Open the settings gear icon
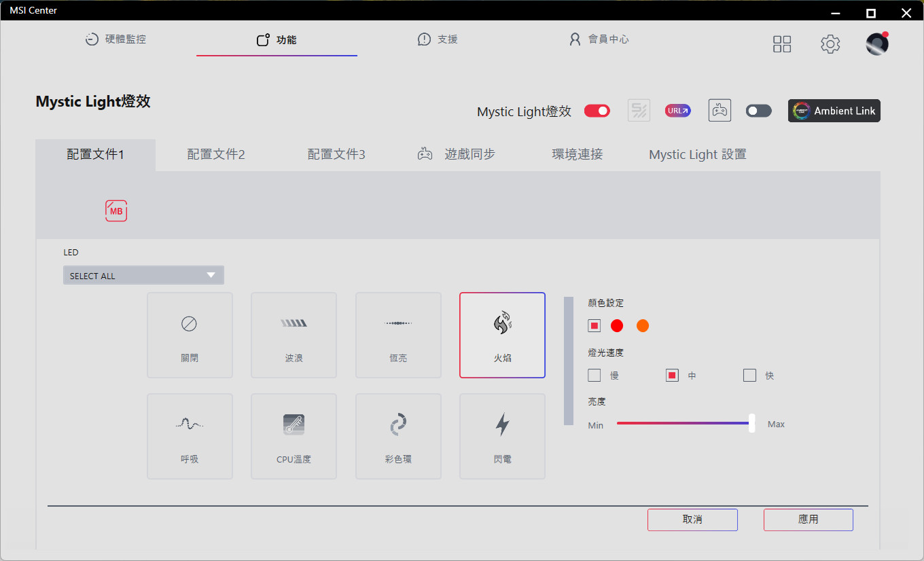Image resolution: width=924 pixels, height=561 pixels. (x=830, y=44)
